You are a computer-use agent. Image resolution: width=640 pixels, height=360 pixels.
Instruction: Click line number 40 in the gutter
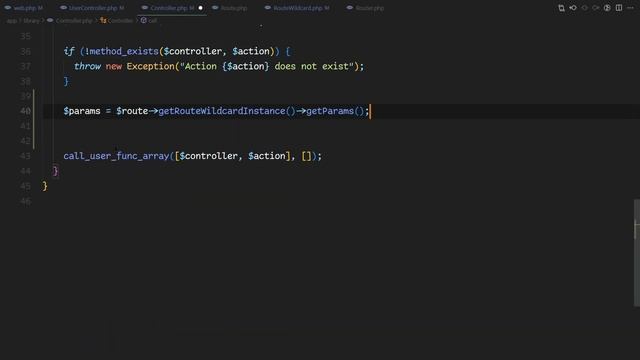(x=25, y=111)
